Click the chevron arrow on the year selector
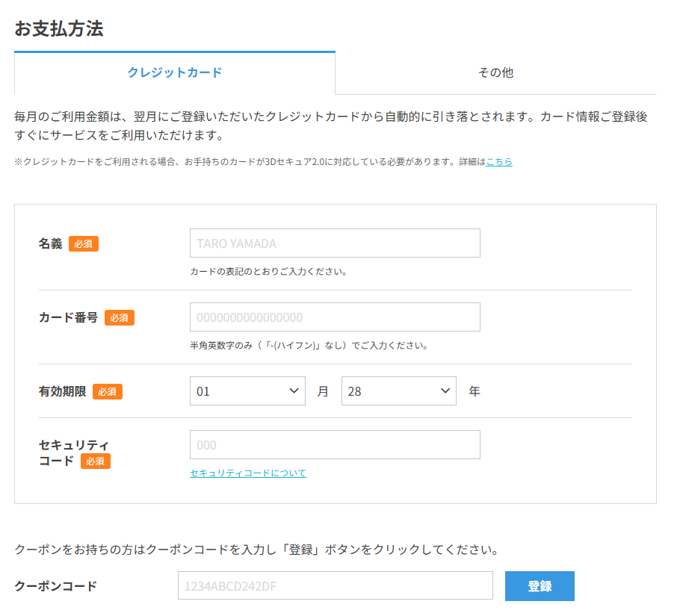 (x=445, y=391)
